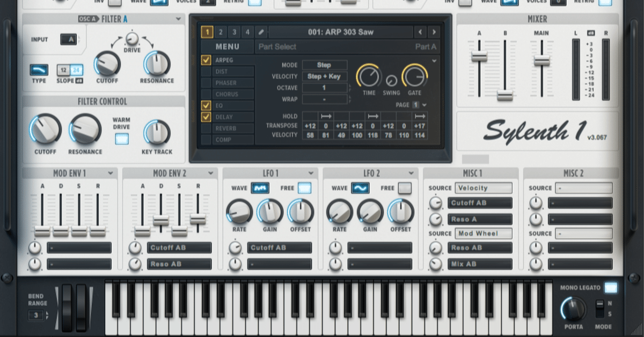This screenshot has width=644, height=337.
Task: Enable the CHORUS effect checkbox
Action: 206,94
